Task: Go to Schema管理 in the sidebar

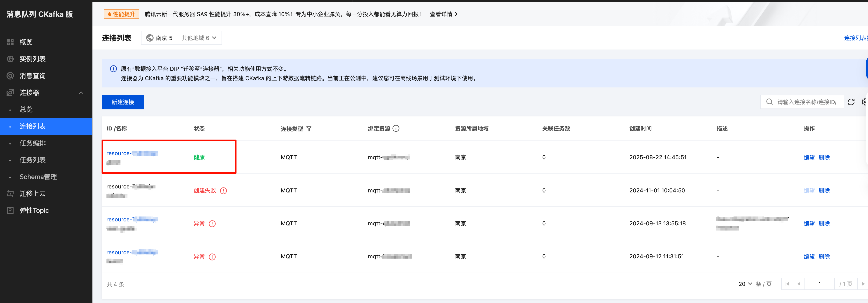Action: point(38,177)
